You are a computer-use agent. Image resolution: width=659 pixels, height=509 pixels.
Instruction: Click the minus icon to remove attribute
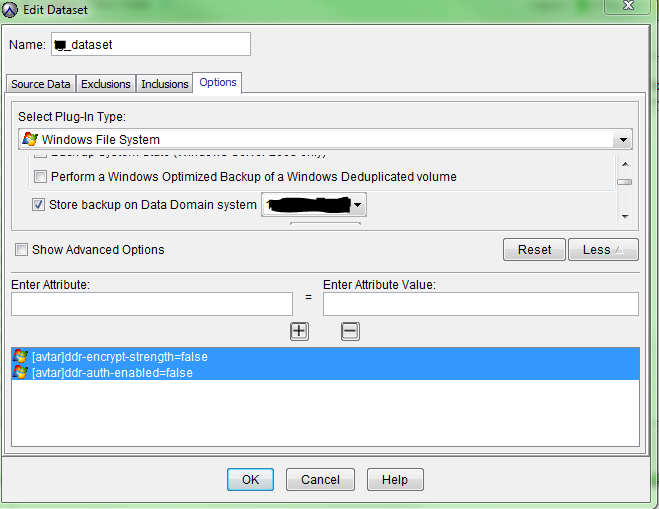350,331
